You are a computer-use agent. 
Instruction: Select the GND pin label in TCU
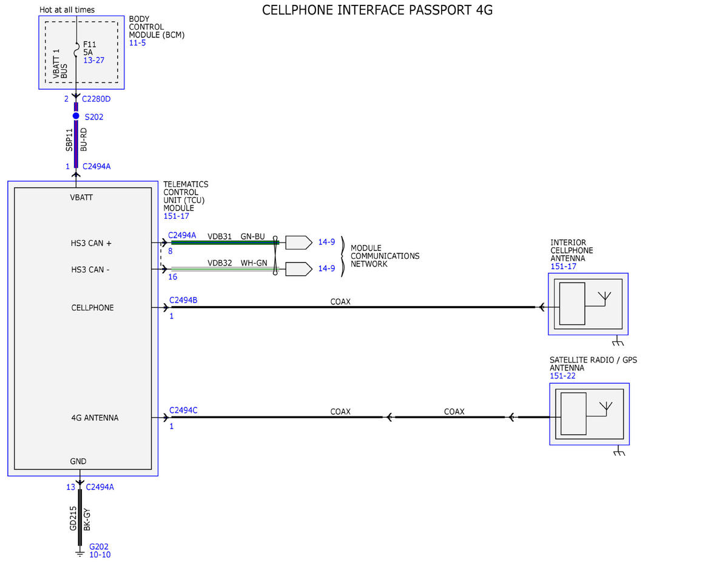[x=78, y=461]
